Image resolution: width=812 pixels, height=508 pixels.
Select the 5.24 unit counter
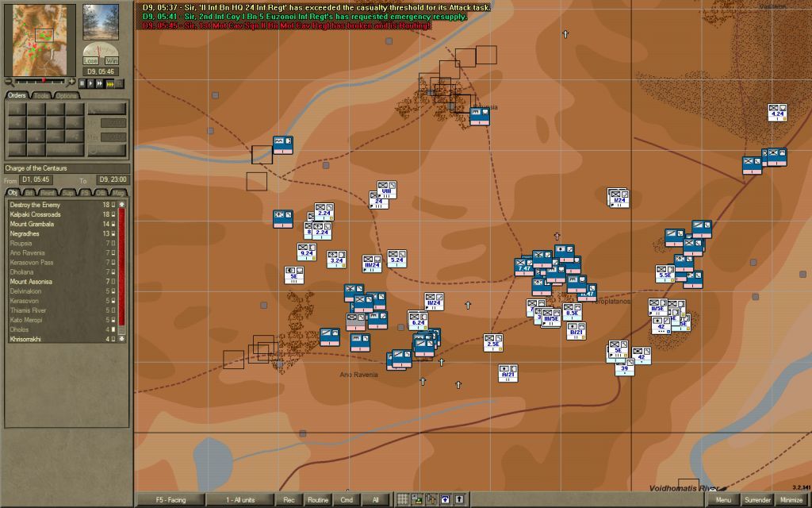tap(396, 259)
